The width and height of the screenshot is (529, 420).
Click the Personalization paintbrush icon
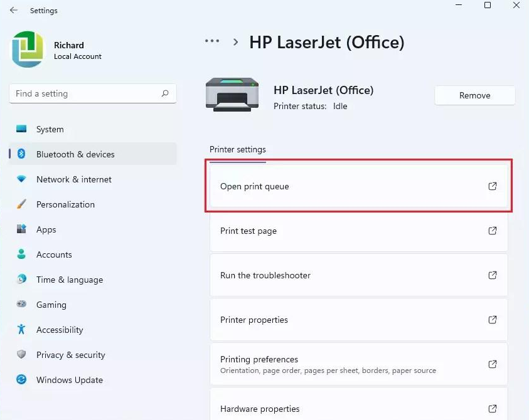pyautogui.click(x=21, y=204)
